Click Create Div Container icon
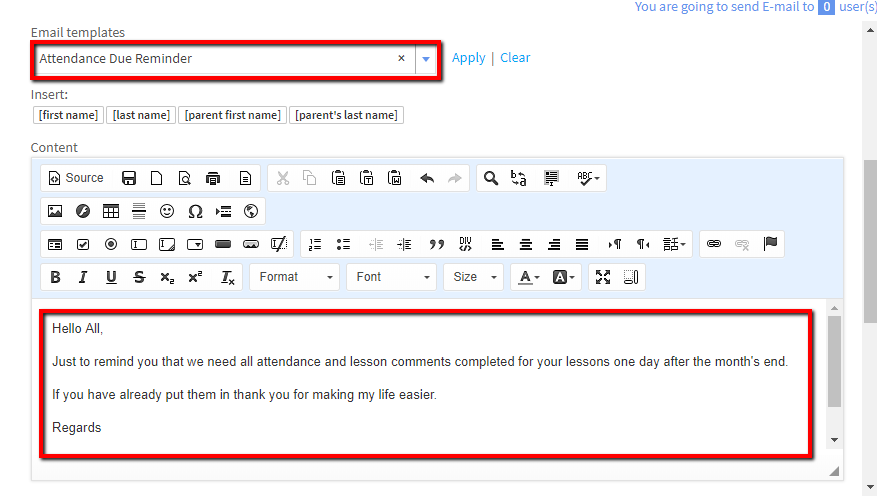 point(465,244)
